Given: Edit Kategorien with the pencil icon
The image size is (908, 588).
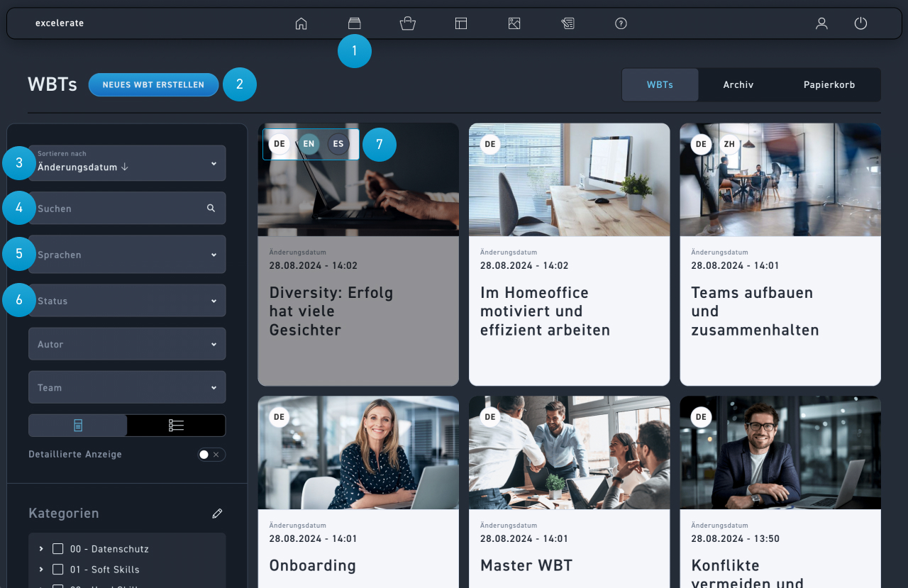Looking at the screenshot, I should point(217,514).
